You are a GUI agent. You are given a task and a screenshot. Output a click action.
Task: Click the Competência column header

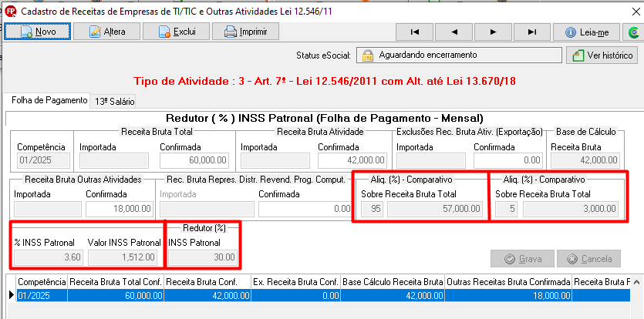(42, 282)
